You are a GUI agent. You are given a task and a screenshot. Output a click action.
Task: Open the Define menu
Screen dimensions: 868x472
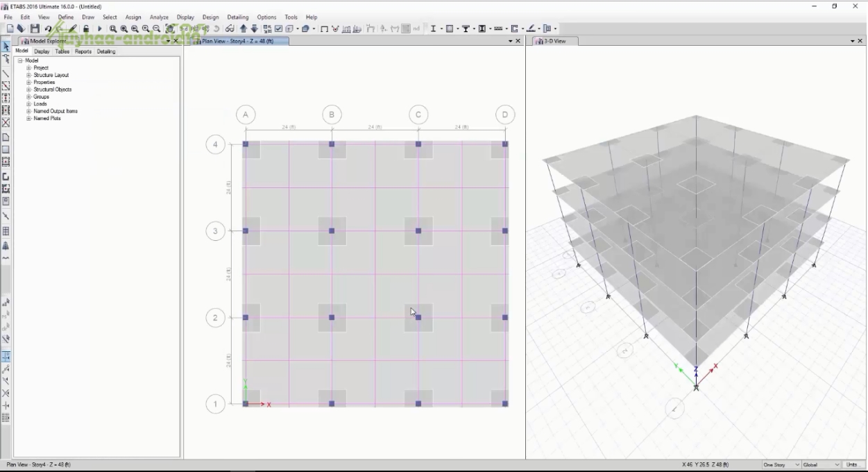point(66,17)
